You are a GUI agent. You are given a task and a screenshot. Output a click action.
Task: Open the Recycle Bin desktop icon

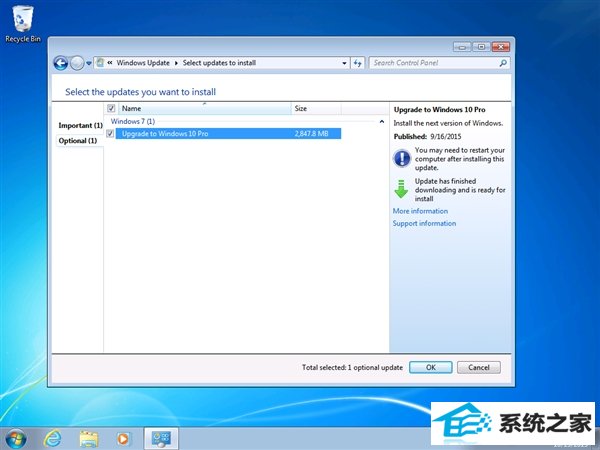(x=23, y=24)
